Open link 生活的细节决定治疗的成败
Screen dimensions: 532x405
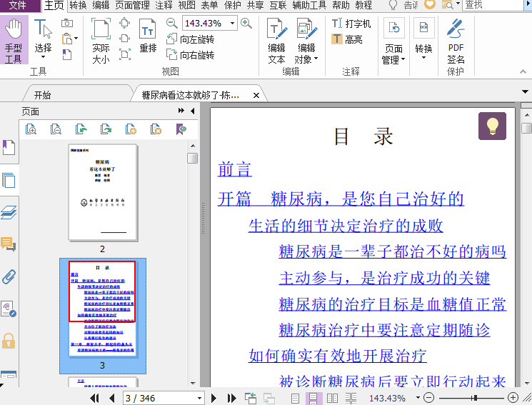pos(346,226)
